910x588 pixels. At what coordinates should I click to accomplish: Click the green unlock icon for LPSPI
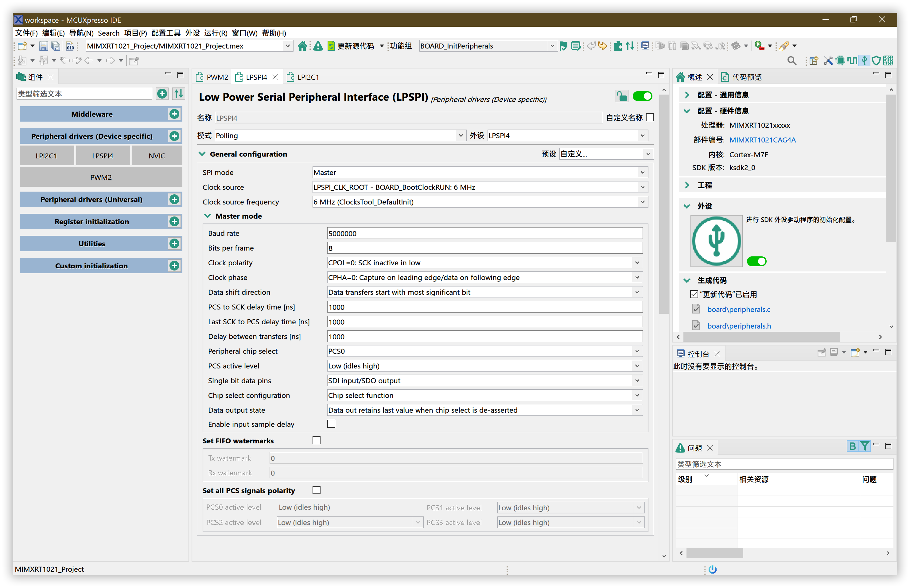coord(621,96)
